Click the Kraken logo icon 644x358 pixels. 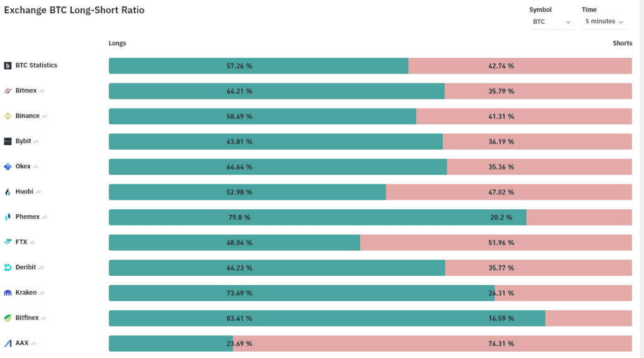click(x=8, y=293)
